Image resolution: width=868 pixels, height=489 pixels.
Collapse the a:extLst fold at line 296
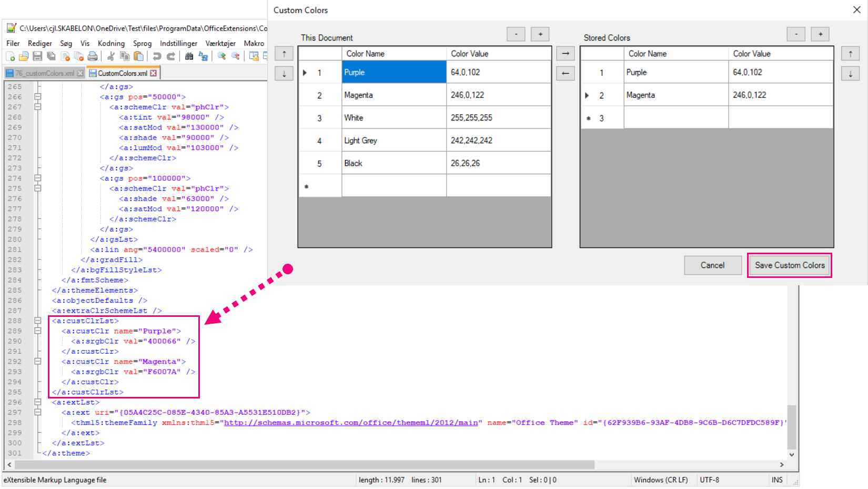click(x=37, y=402)
